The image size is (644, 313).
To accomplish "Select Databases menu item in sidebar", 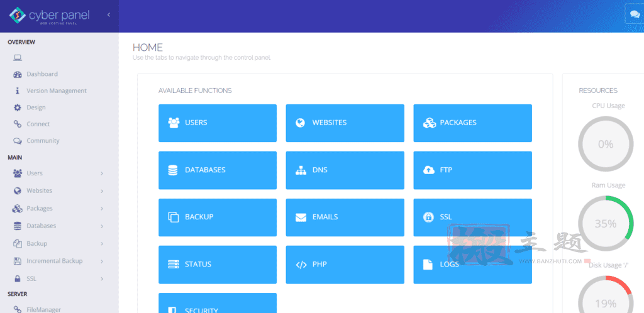I will [41, 226].
